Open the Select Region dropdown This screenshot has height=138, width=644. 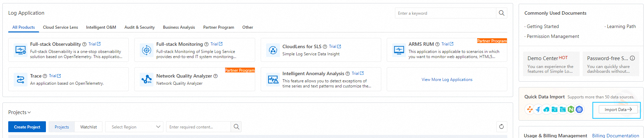[136, 127]
